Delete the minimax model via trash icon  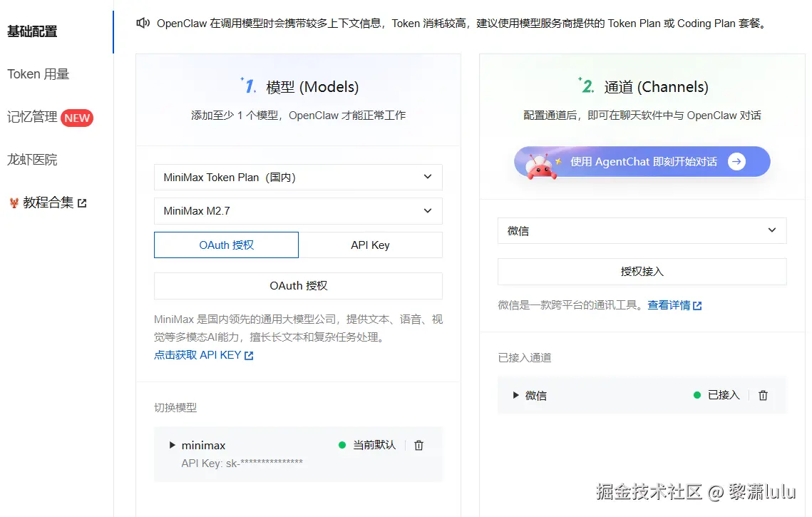(418, 444)
